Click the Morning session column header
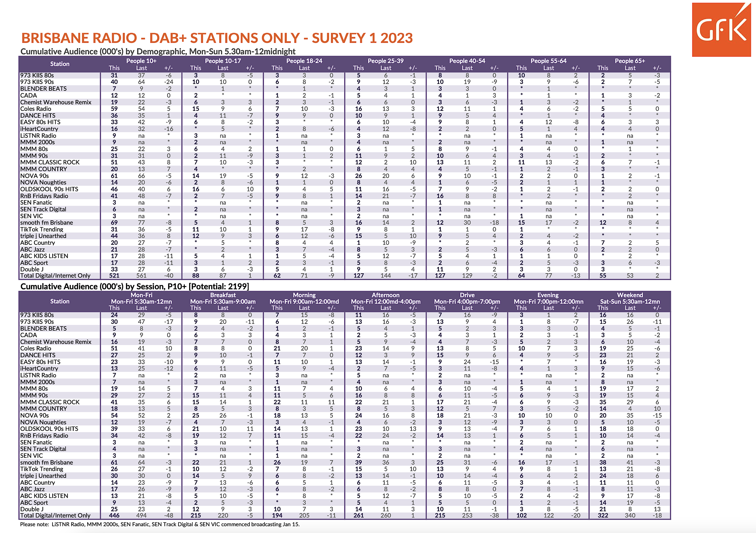The width and height of the screenshot is (756, 533). point(304,295)
